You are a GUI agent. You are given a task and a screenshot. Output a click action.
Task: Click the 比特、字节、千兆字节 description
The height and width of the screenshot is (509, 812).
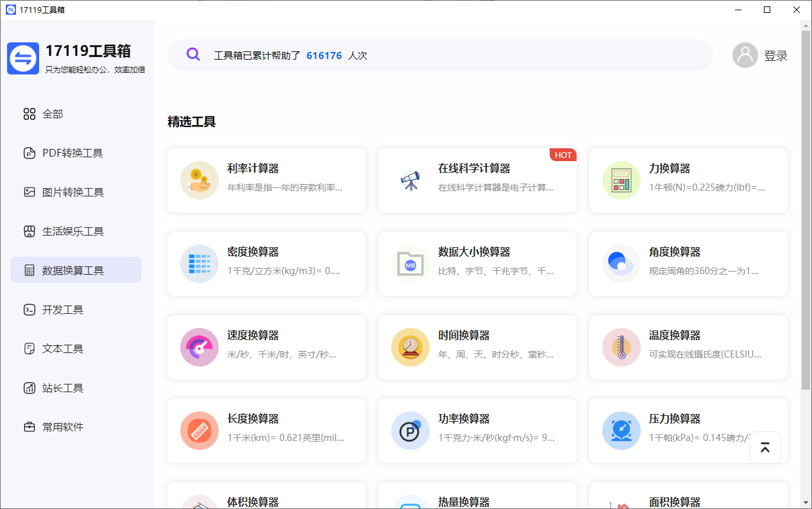(496, 271)
